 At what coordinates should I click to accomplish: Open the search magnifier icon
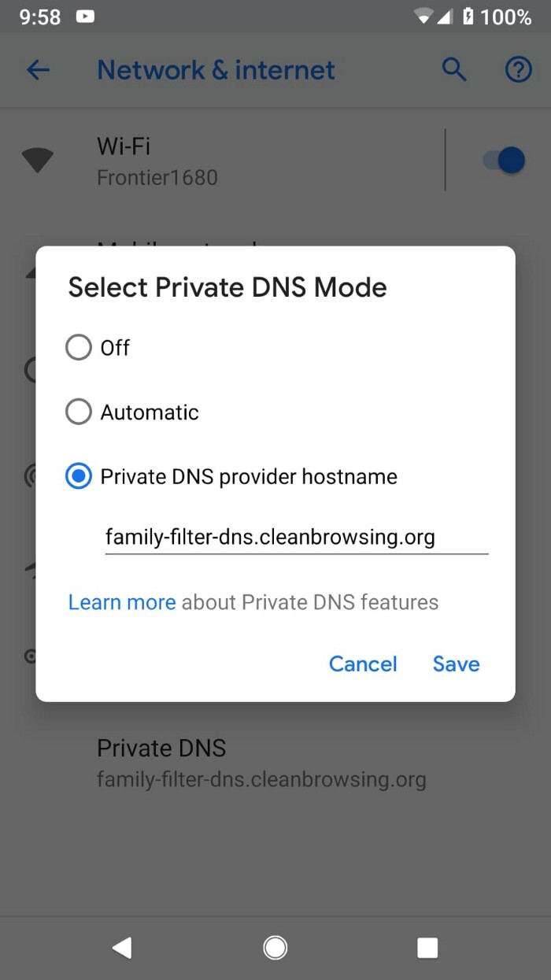tap(454, 70)
